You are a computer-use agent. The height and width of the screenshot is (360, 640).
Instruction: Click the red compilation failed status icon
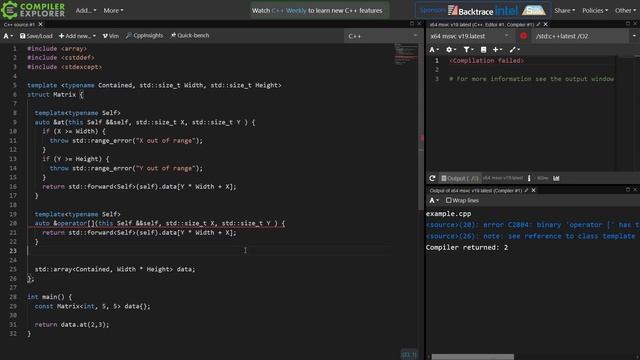pos(523,36)
